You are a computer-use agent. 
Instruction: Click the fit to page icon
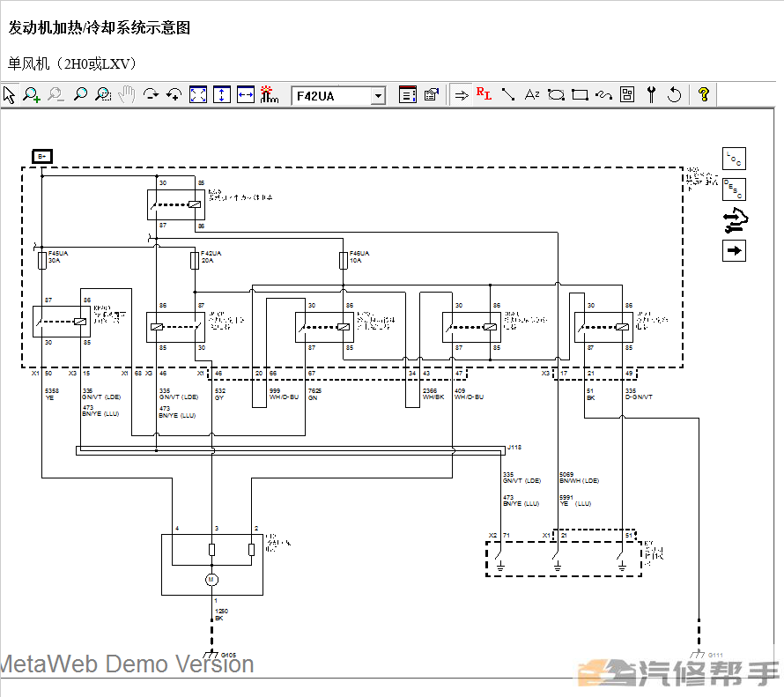198,94
